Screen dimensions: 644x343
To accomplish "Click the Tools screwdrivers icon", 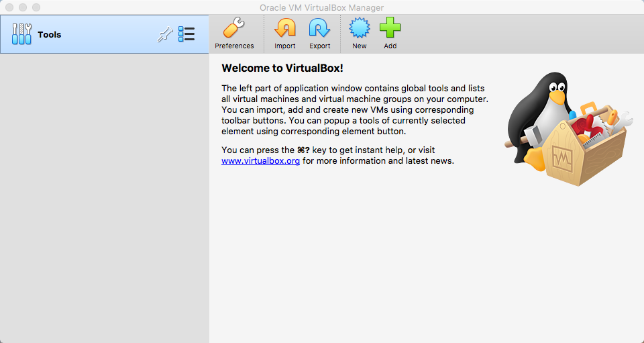I will [x=21, y=34].
